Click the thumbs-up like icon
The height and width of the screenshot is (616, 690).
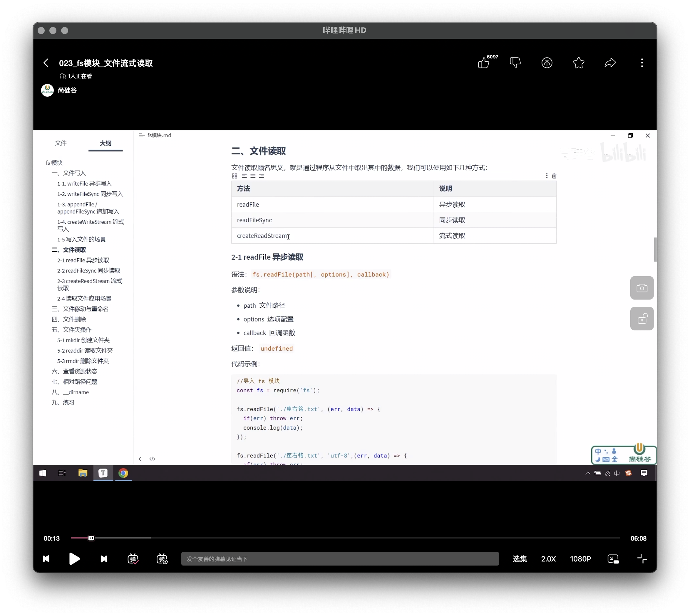(x=483, y=63)
